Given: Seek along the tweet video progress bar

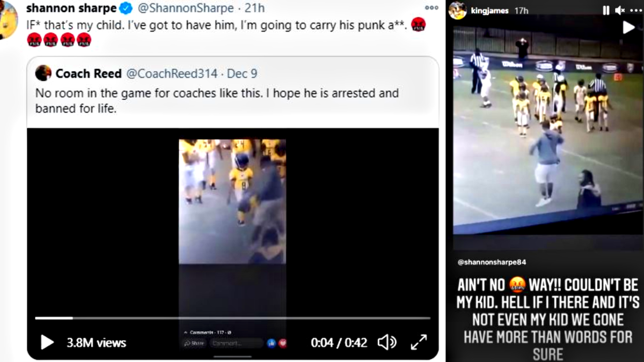Looking at the screenshot, I should [233, 318].
